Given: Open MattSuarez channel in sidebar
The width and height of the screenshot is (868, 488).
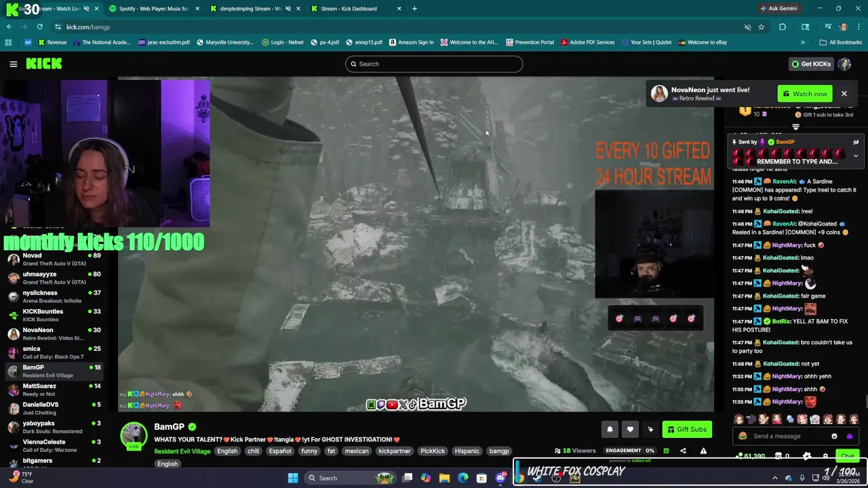Looking at the screenshot, I should 53,390.
